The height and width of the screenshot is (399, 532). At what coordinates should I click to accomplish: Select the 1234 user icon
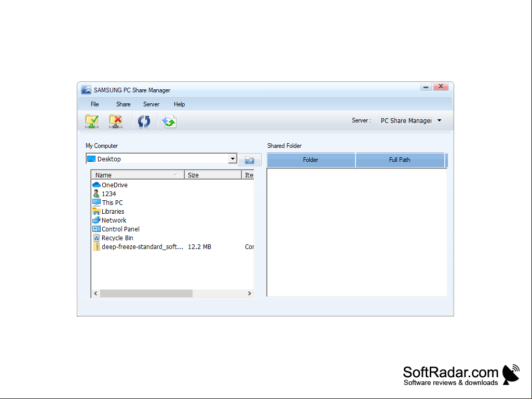[97, 194]
